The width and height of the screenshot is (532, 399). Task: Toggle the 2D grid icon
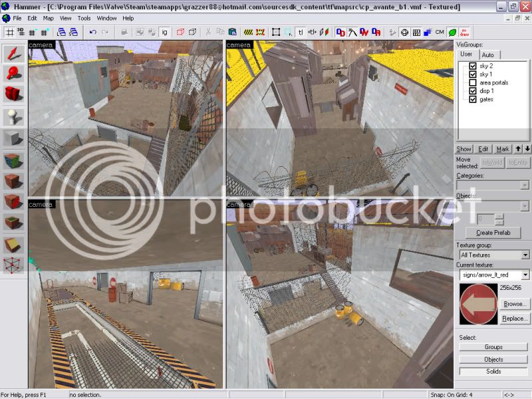(10, 32)
